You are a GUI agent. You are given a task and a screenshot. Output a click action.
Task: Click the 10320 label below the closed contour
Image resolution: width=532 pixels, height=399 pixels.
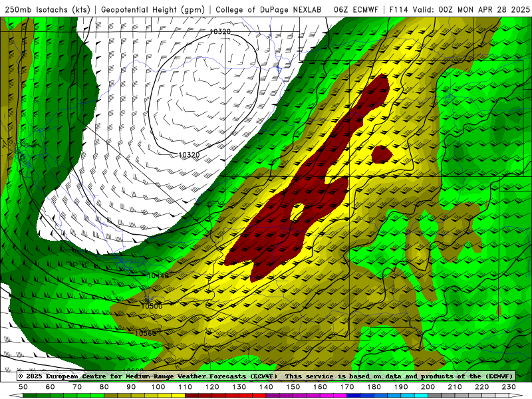pos(189,155)
